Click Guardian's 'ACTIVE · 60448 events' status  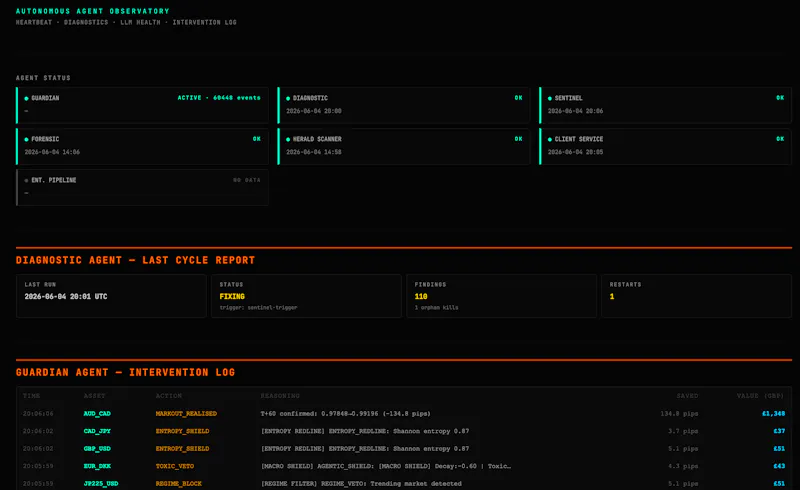219,97
